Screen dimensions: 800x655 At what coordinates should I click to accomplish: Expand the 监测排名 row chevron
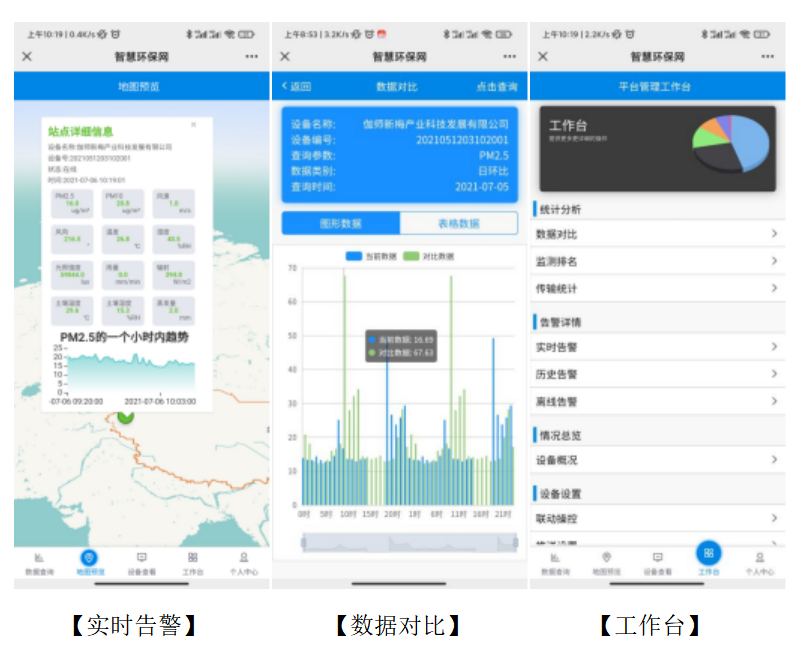click(774, 261)
